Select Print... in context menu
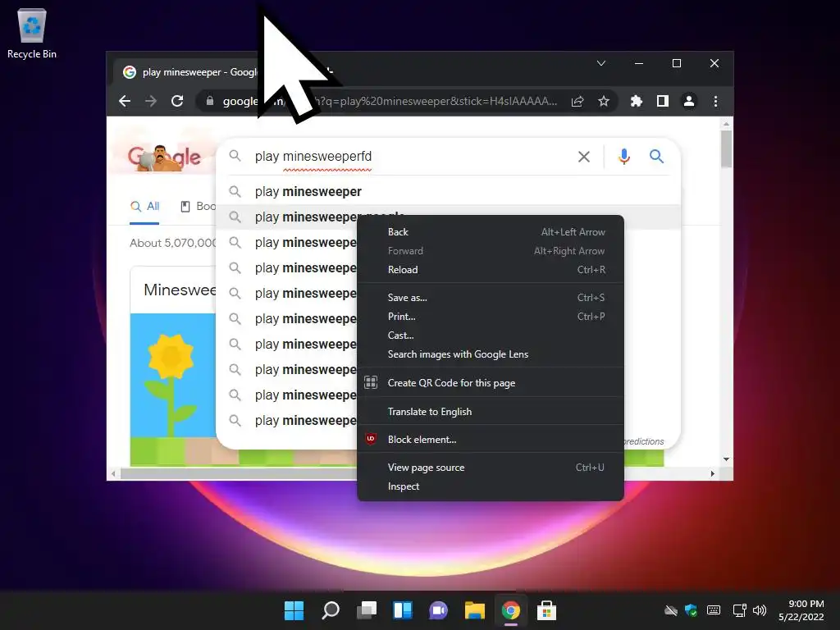The width and height of the screenshot is (840, 630). [x=491, y=316]
